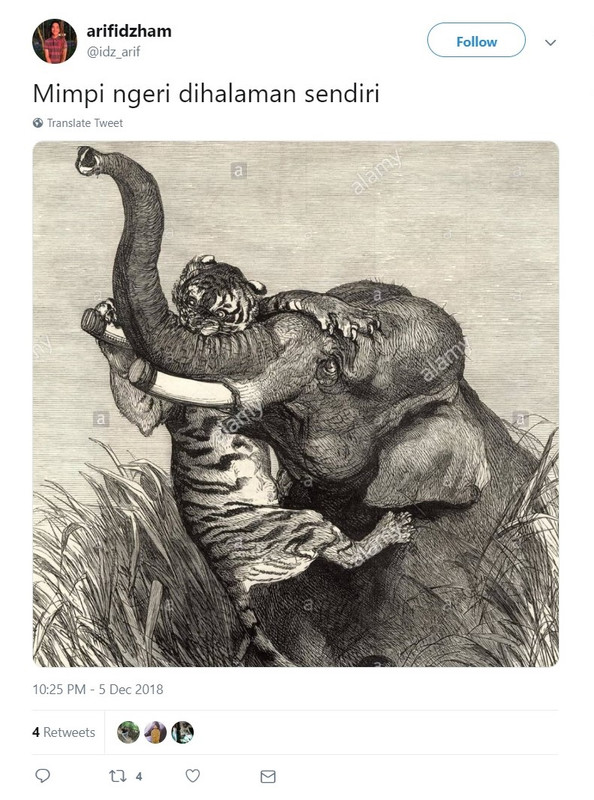Expand the tweet options chevron
This screenshot has height=800, width=594.
[550, 42]
